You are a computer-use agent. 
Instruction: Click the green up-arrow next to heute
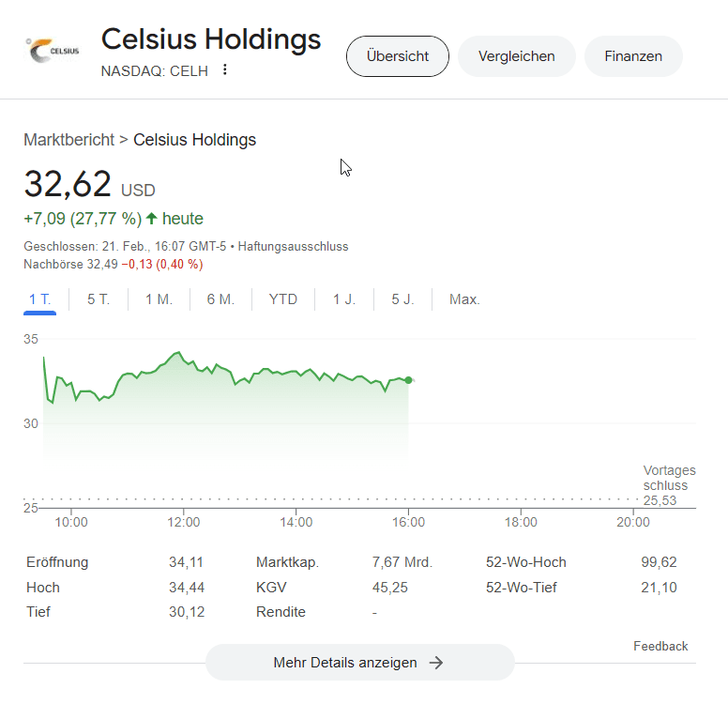tap(151, 219)
